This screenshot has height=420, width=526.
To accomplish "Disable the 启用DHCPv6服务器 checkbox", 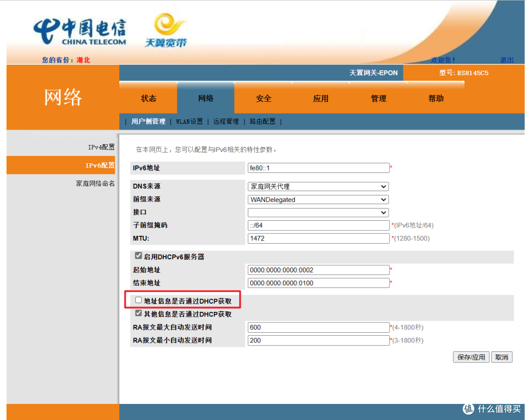I will coord(138,255).
